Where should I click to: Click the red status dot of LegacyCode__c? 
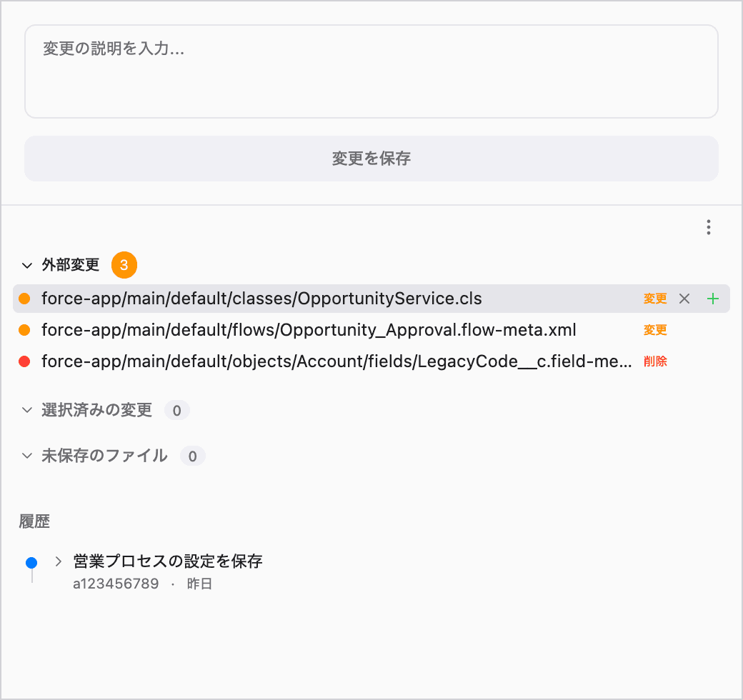tap(24, 362)
